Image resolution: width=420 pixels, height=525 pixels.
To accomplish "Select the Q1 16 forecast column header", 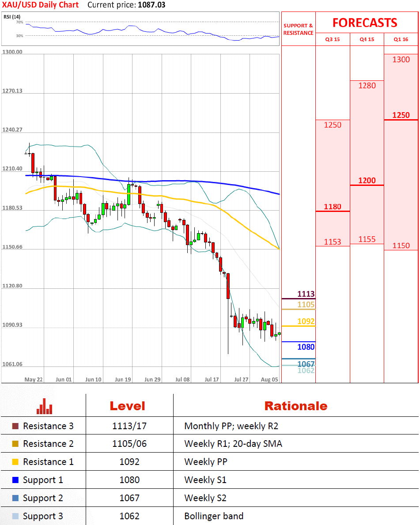I will tap(401, 39).
